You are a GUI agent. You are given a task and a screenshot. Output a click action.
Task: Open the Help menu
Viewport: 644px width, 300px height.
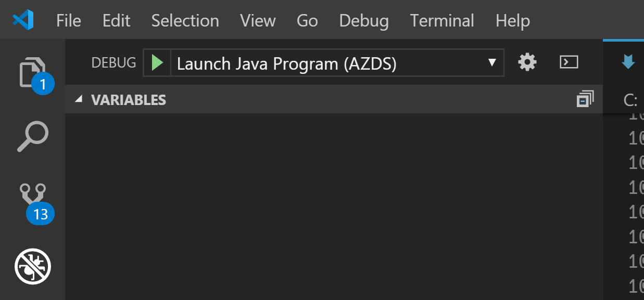[x=512, y=21]
